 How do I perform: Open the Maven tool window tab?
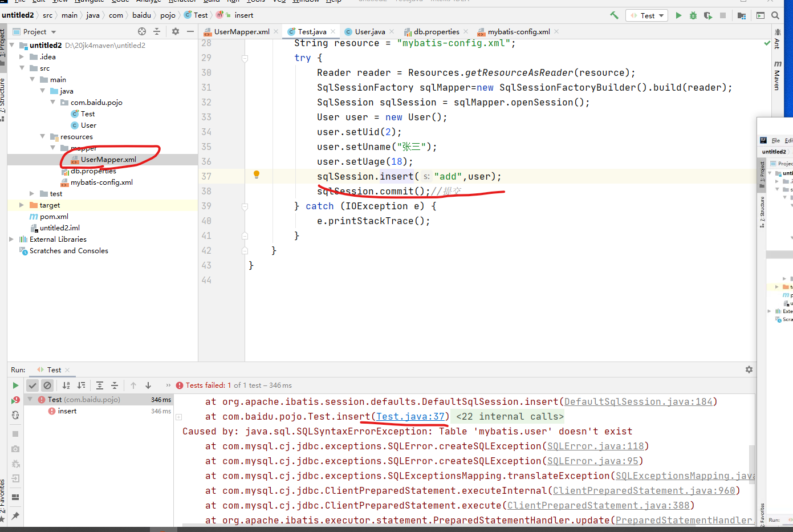click(x=777, y=75)
